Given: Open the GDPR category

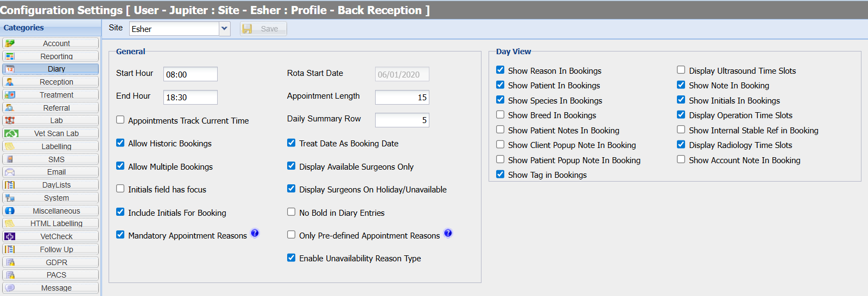Looking at the screenshot, I should tap(56, 262).
